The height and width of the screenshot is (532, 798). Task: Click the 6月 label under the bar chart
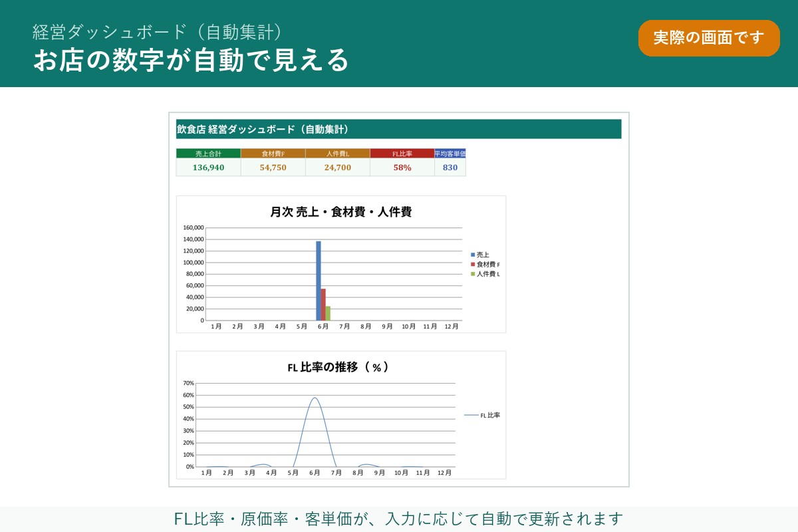(x=323, y=327)
